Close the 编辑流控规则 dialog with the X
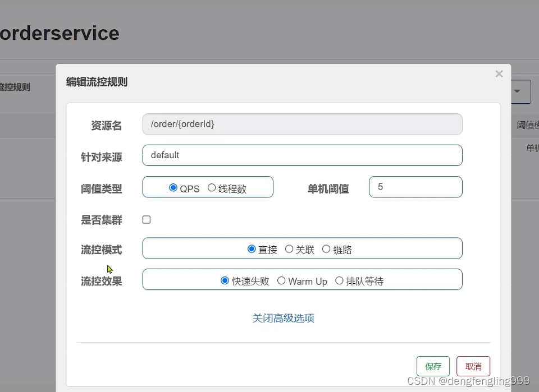This screenshot has height=392, width=539. tap(499, 74)
